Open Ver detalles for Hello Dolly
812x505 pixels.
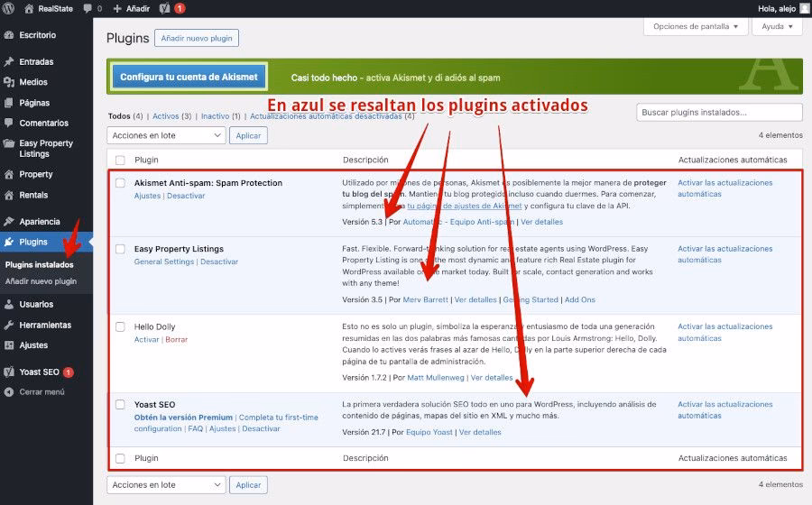coord(492,378)
